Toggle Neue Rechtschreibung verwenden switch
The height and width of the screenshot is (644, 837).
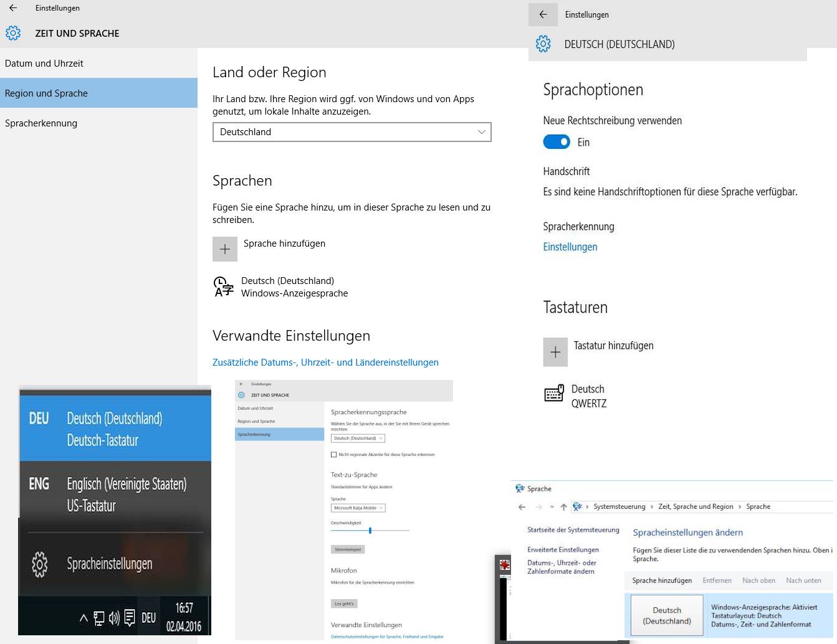pyautogui.click(x=557, y=142)
